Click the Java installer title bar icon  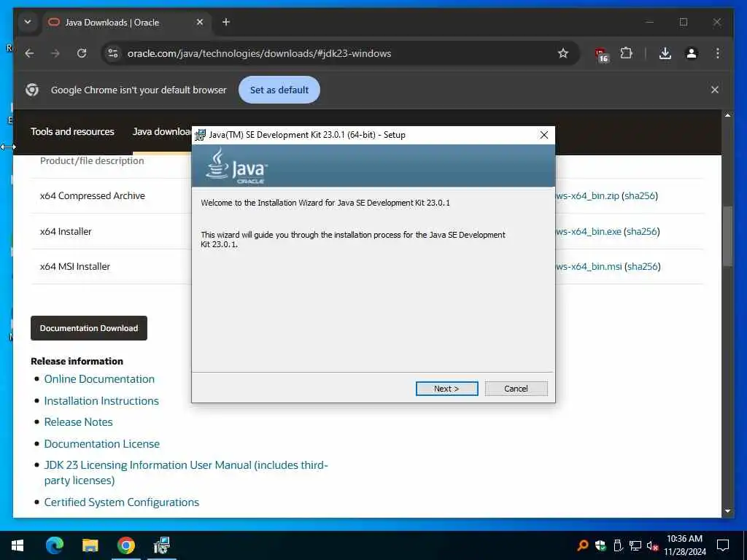click(200, 135)
